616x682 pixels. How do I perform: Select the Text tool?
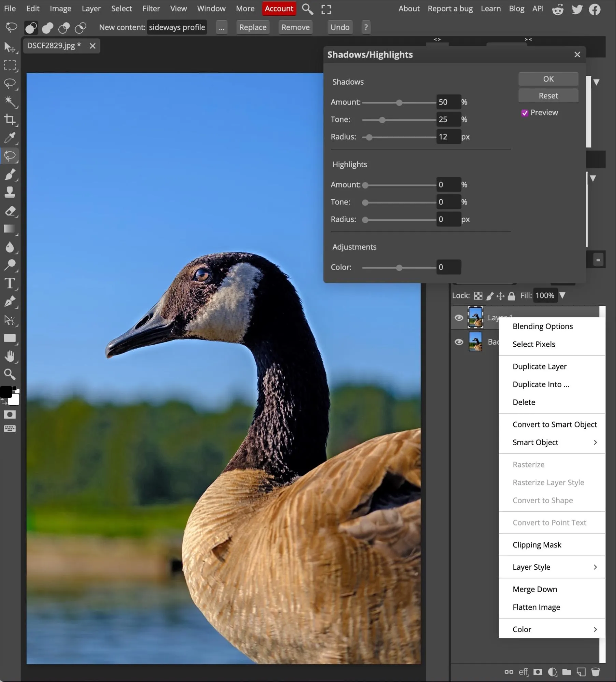(x=10, y=284)
